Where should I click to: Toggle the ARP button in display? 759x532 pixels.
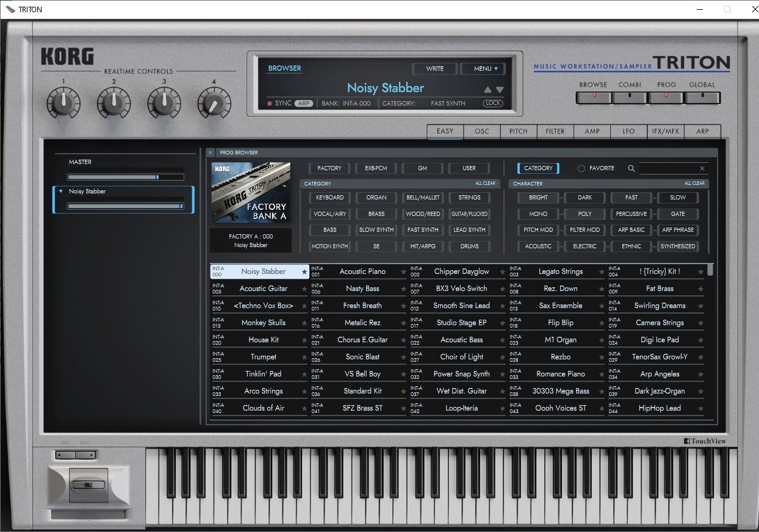tap(304, 104)
